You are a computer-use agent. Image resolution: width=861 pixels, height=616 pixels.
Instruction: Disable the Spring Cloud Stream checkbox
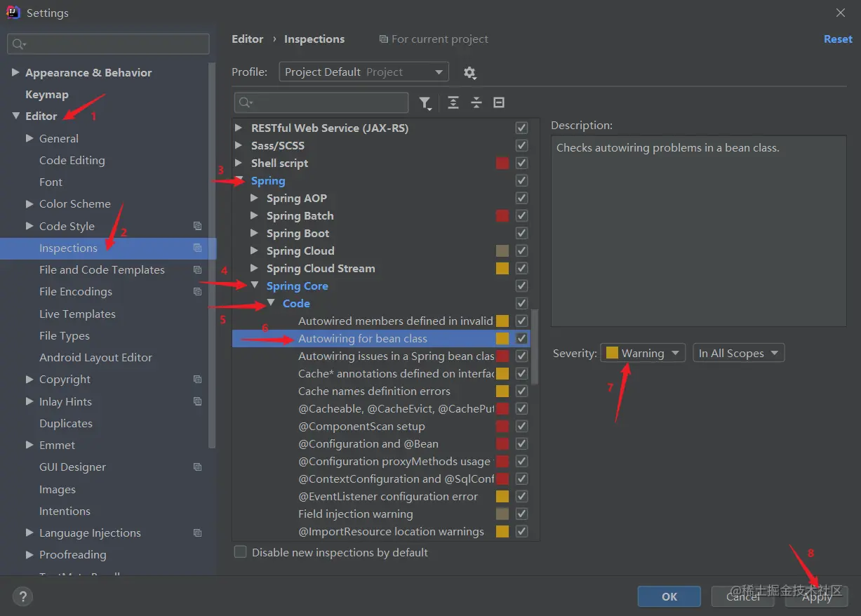pos(521,268)
